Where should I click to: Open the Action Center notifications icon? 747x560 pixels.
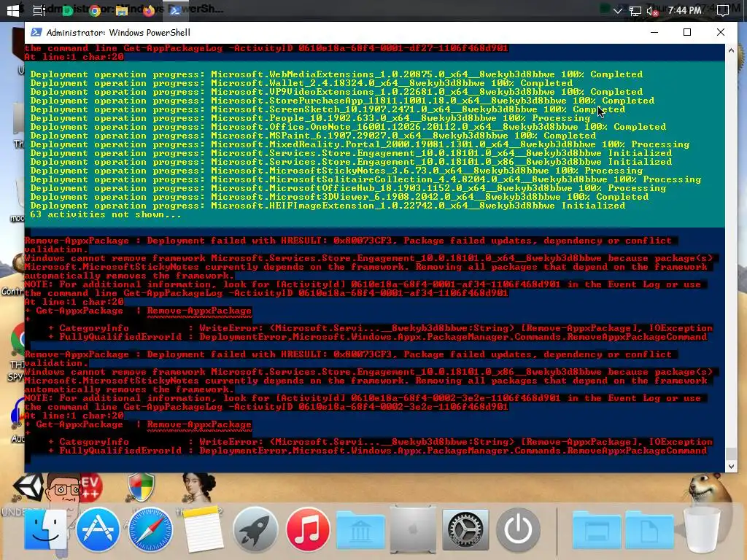pos(723,10)
